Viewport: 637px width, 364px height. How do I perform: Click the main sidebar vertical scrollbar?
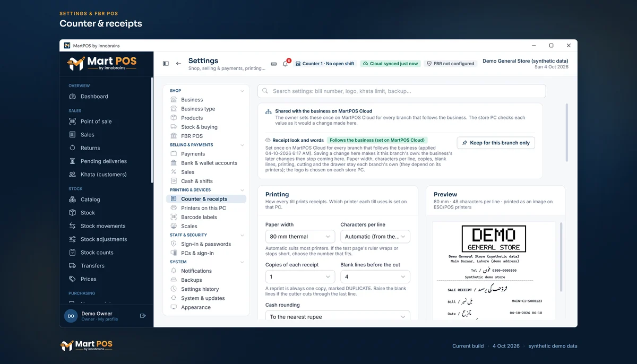point(152,131)
